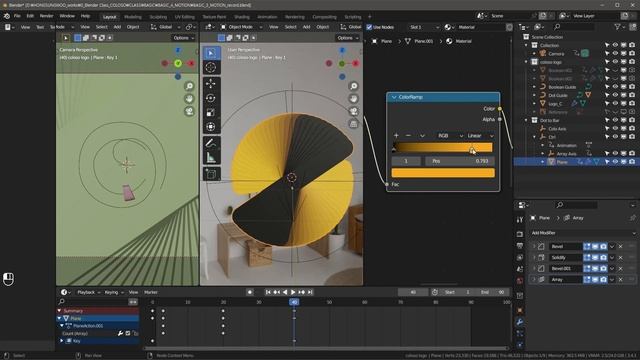Select the Transform tool
Viewport: 640px width, 360px height.
[x=211, y=127]
